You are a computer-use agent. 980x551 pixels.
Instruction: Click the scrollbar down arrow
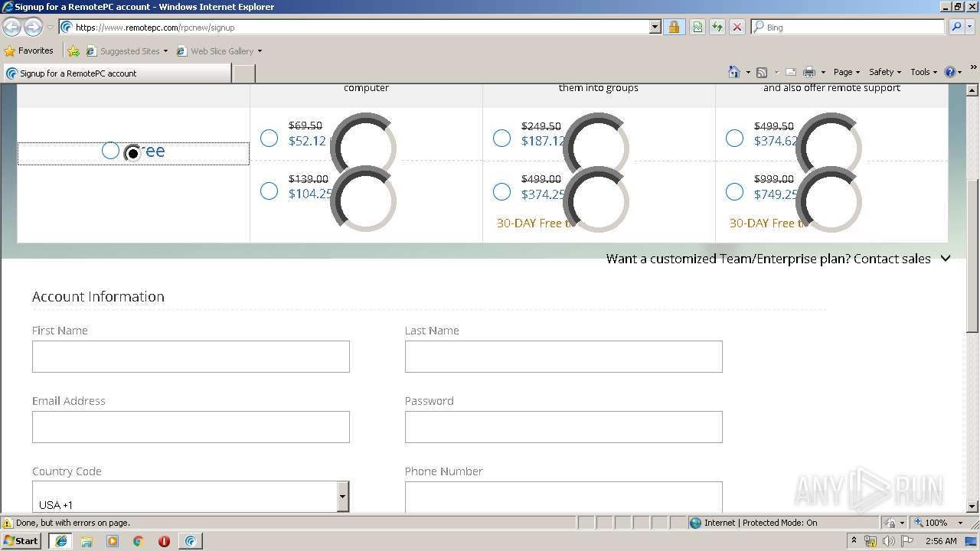(x=972, y=506)
